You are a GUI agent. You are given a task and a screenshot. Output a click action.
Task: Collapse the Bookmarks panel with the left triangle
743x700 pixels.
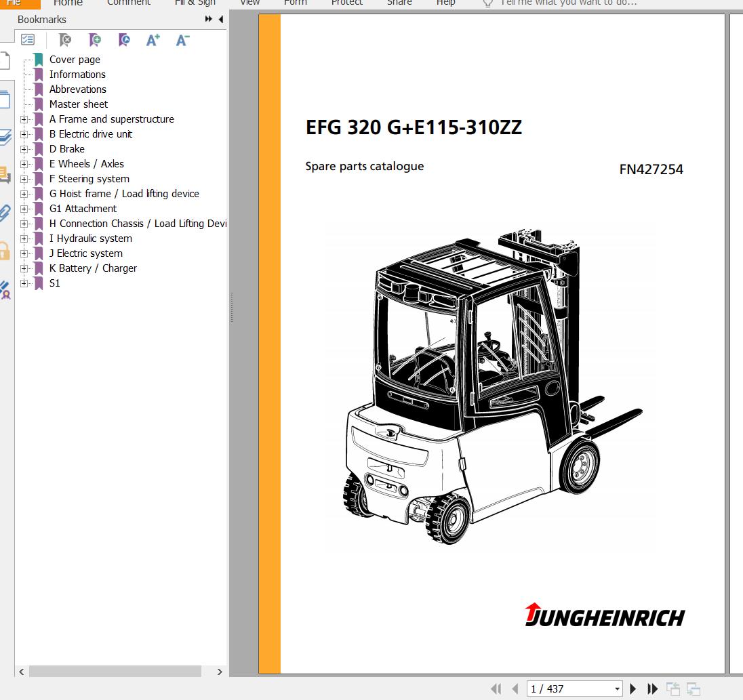[x=221, y=19]
